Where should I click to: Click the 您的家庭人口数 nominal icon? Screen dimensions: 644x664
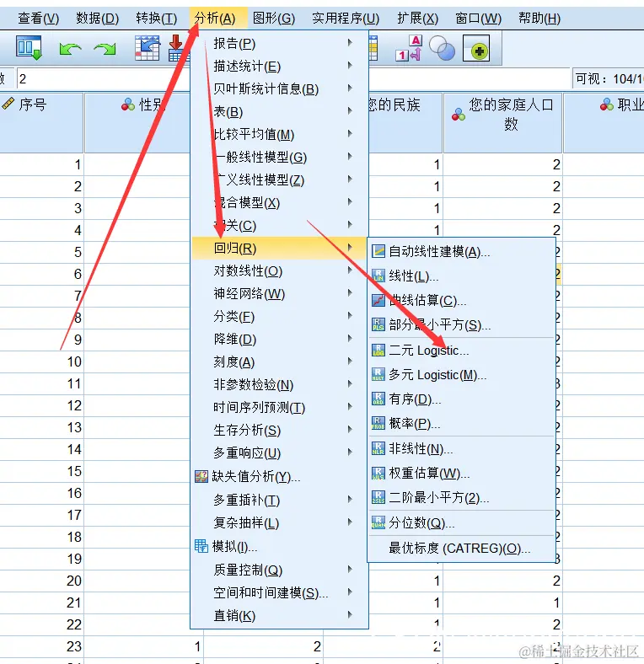[458, 114]
